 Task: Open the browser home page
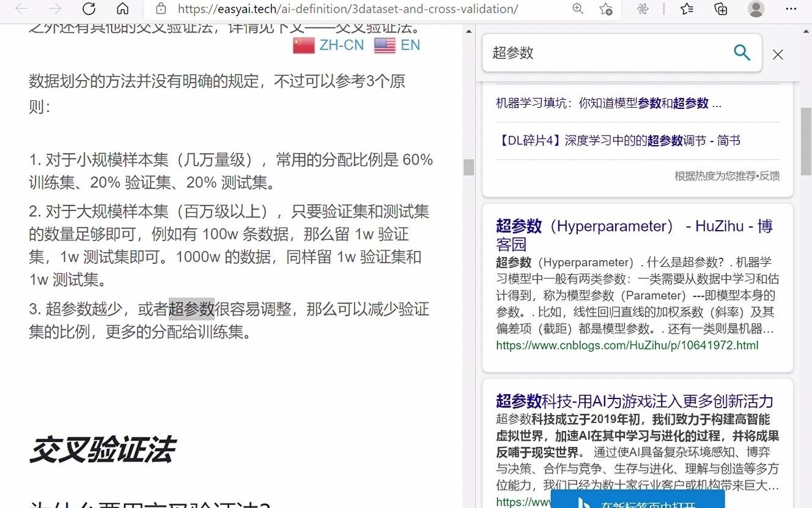pos(122,9)
